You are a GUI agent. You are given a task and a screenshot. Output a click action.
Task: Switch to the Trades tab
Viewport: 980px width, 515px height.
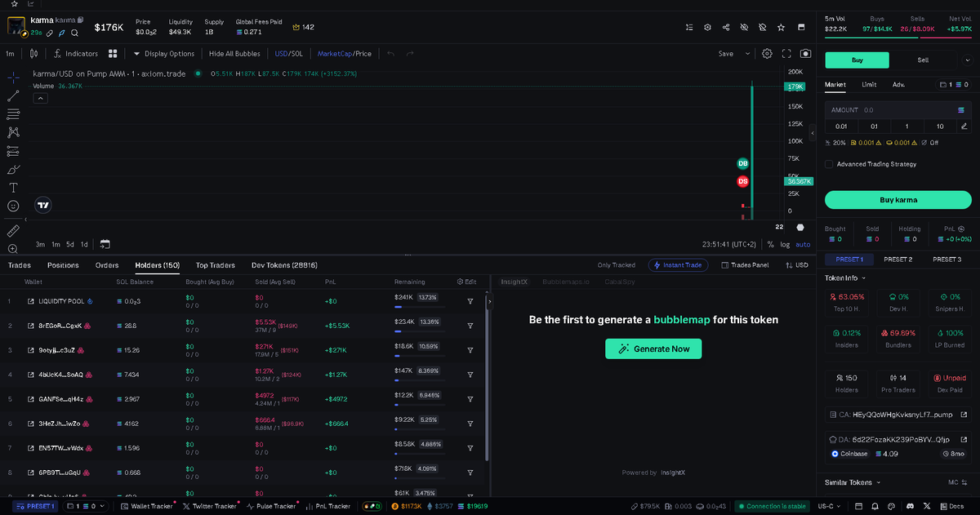(x=20, y=265)
